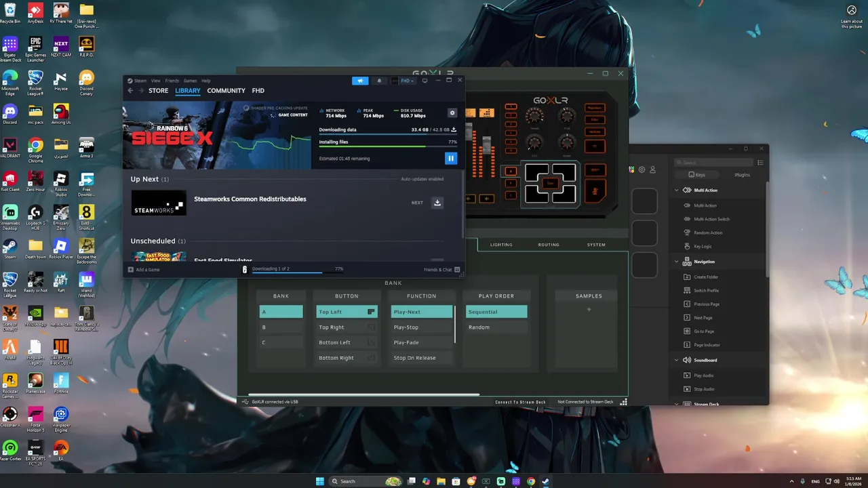Click the Rainbow Six Siege X banner
This screenshot has width=868, height=488.
coord(216,136)
